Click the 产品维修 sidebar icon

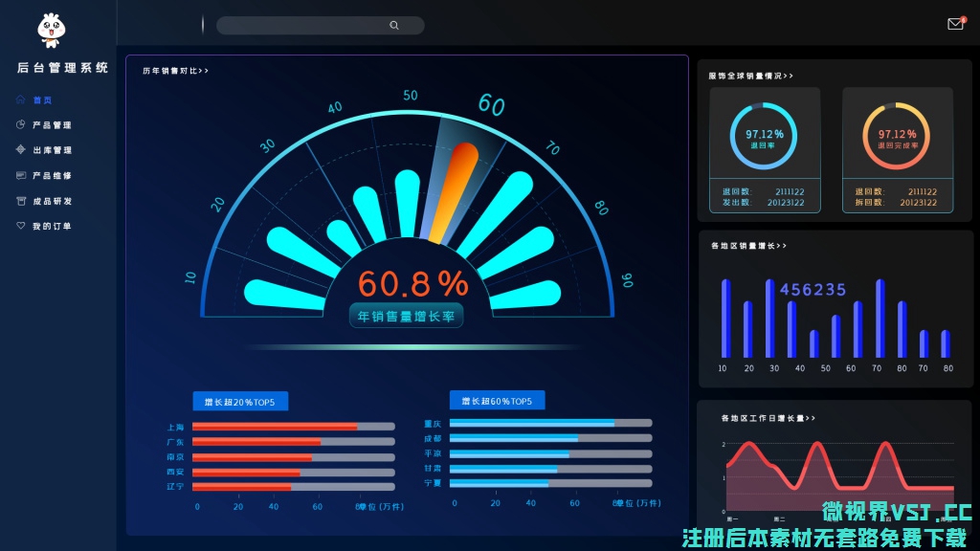[21, 176]
